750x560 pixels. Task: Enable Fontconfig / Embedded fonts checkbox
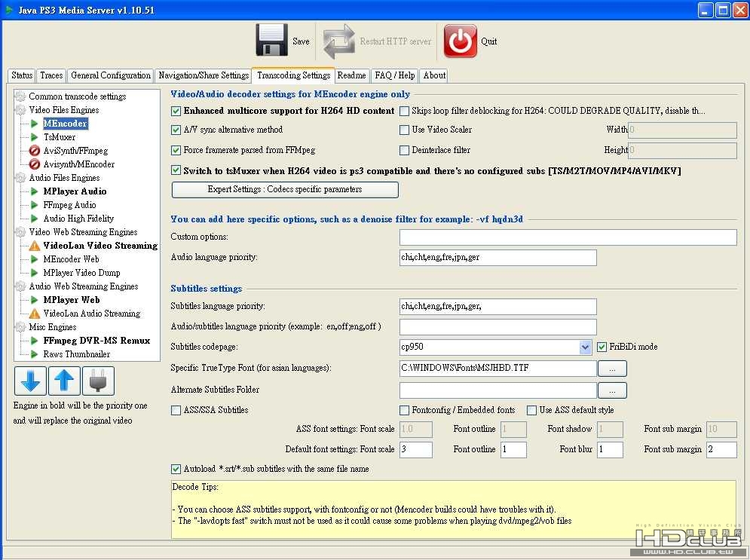[404, 410]
